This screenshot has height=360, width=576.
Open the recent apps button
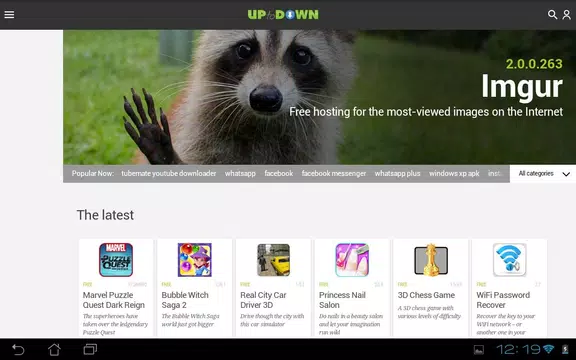(x=90, y=349)
